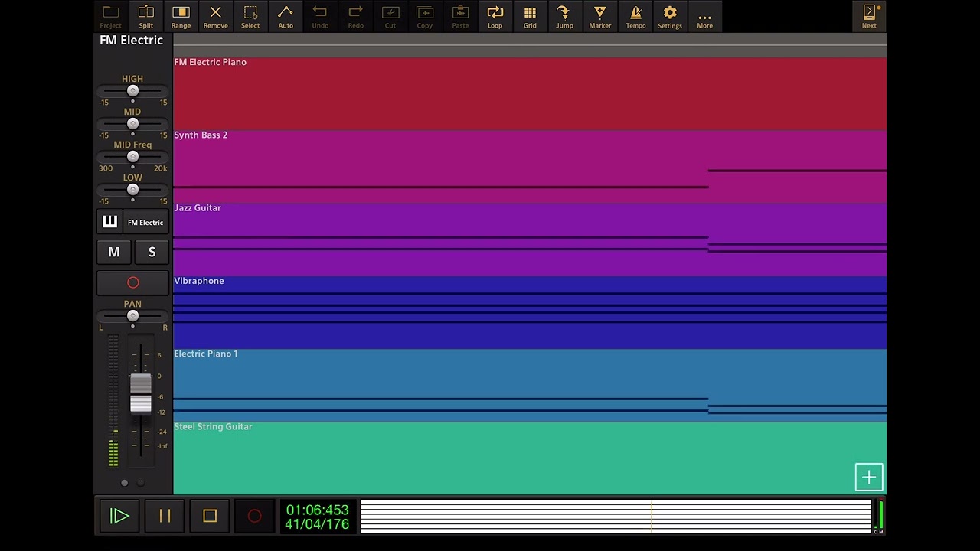Open the Project folder menu
980x551 pixels.
coord(111,16)
